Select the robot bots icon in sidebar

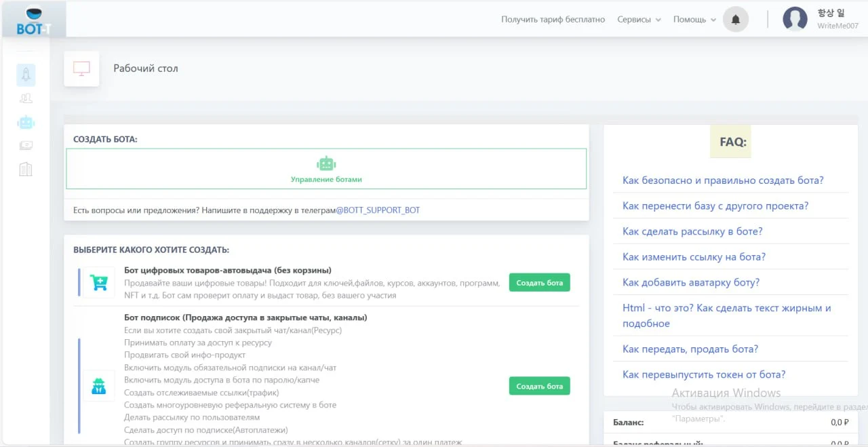pyautogui.click(x=26, y=122)
